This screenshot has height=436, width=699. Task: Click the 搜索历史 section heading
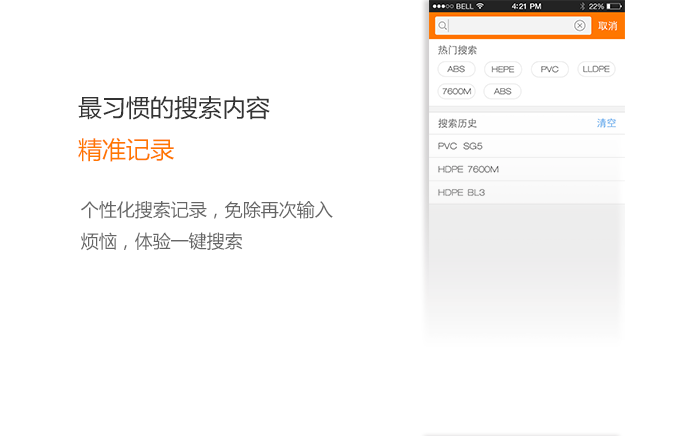(x=457, y=123)
